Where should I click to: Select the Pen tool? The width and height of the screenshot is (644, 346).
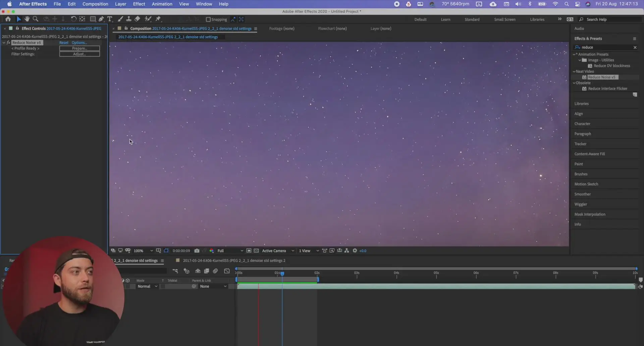pyautogui.click(x=101, y=19)
